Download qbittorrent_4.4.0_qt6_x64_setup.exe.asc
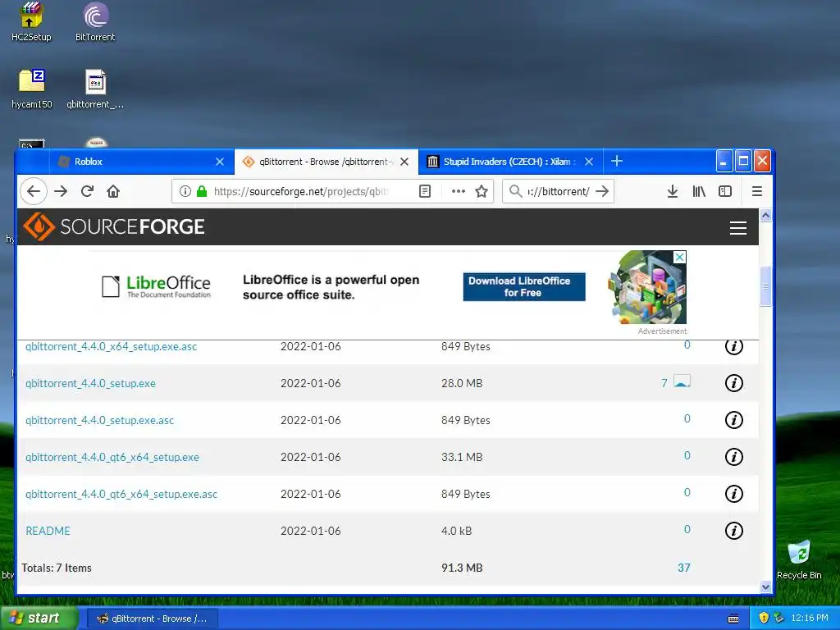 click(x=121, y=495)
